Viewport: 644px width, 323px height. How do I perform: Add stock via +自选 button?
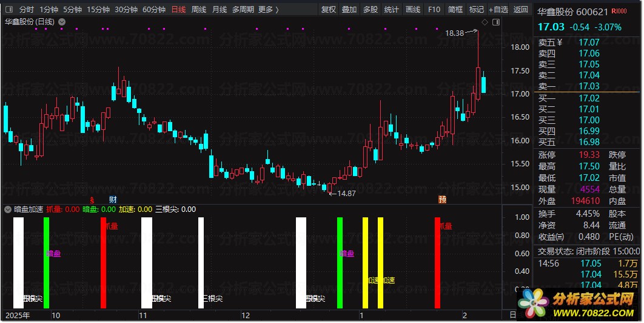point(498,9)
